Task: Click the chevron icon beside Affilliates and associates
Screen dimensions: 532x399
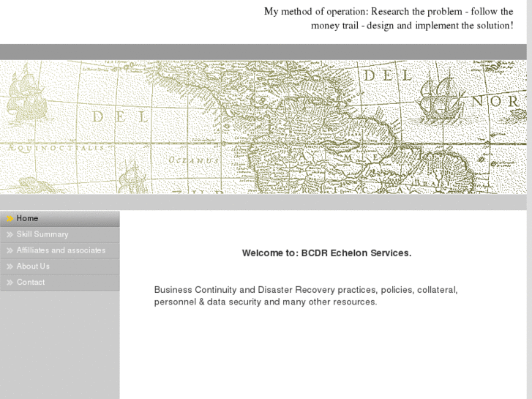Action: (x=10, y=250)
